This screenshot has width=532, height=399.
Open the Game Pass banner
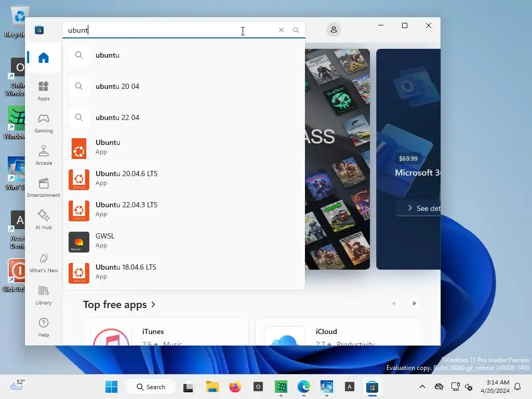[337, 159]
